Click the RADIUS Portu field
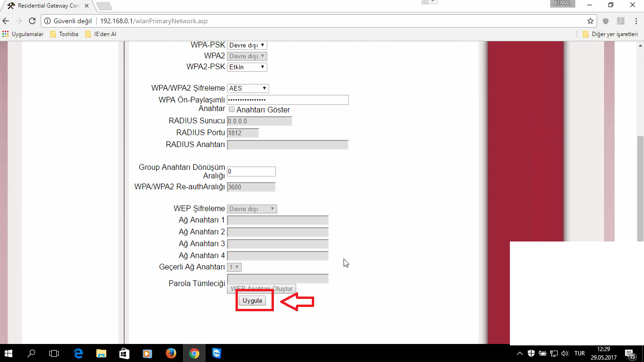 [243, 133]
